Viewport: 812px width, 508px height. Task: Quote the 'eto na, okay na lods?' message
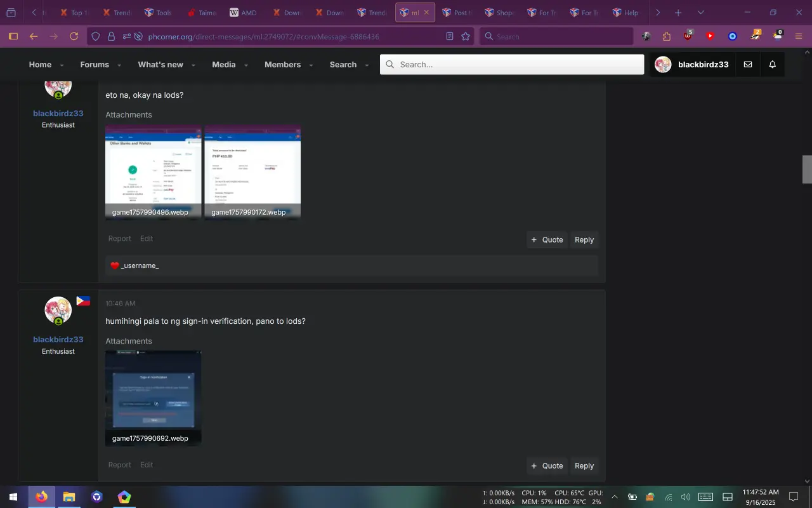[x=547, y=239]
